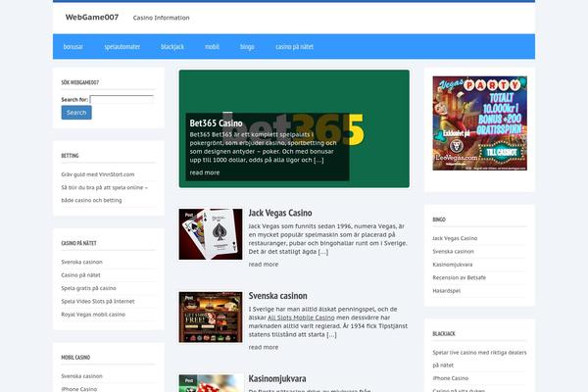Open Svenska casinon under Casino på nätet
The height and width of the screenshot is (392, 588).
81,262
